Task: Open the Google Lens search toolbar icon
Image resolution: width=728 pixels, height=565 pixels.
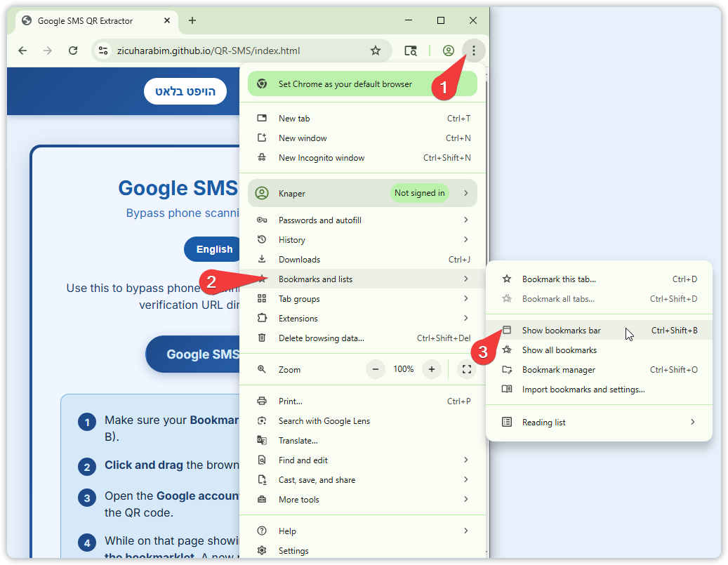Action: point(411,51)
